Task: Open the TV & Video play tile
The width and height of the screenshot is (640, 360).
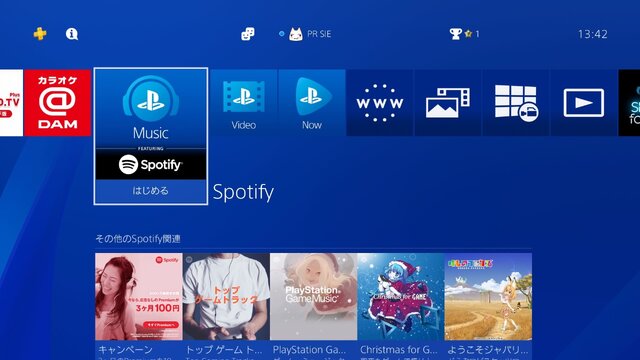Action: (x=584, y=102)
